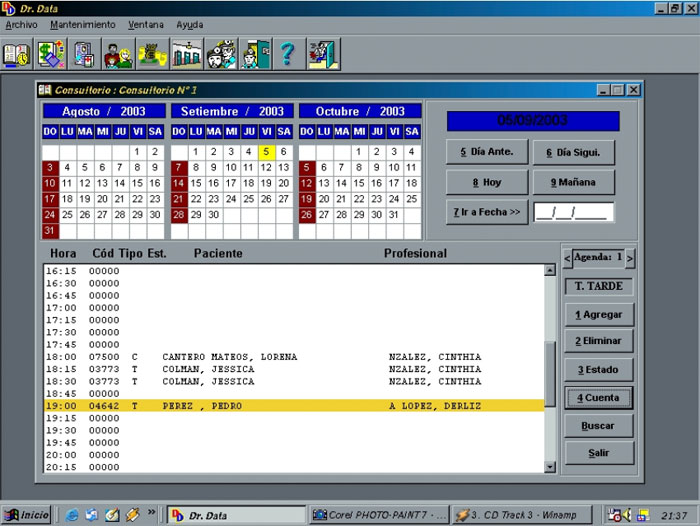Go to next day with Día Sigui.
700x526 pixels.
pyautogui.click(x=573, y=152)
